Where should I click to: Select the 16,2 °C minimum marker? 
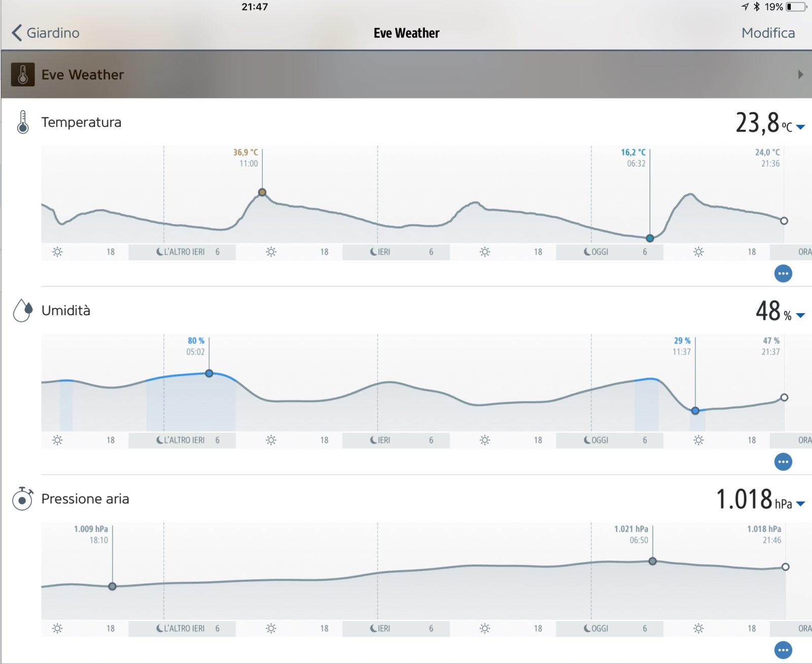click(x=650, y=238)
